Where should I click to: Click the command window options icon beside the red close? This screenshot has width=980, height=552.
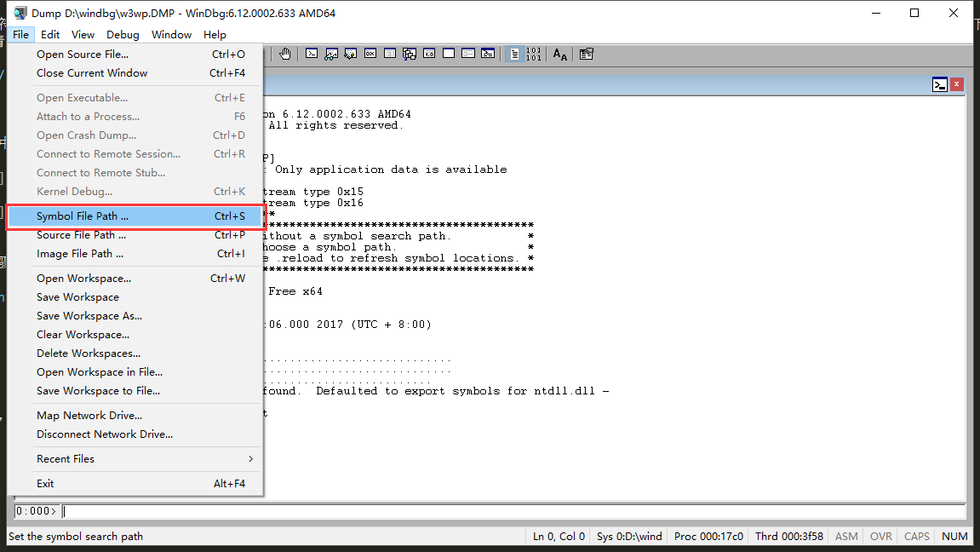pos(939,84)
